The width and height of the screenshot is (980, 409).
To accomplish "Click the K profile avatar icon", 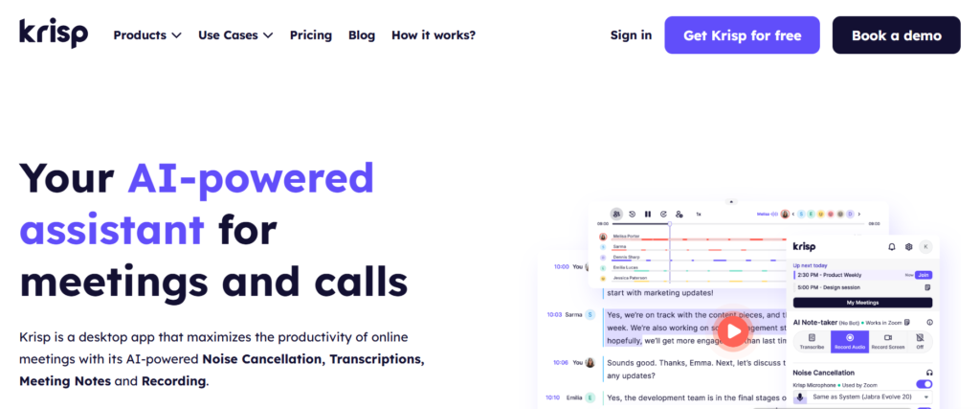I will coord(925,247).
